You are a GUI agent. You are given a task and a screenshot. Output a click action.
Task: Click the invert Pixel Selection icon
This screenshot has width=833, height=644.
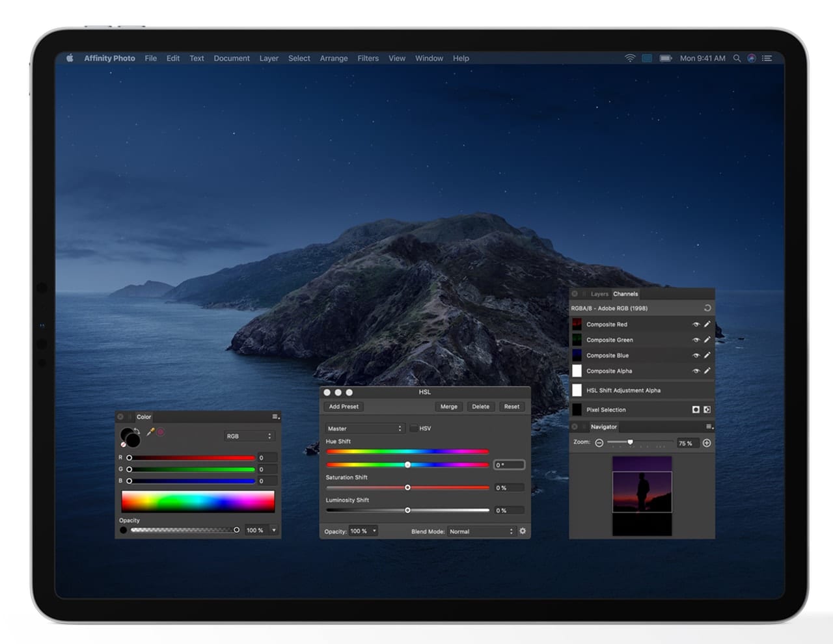(707, 410)
